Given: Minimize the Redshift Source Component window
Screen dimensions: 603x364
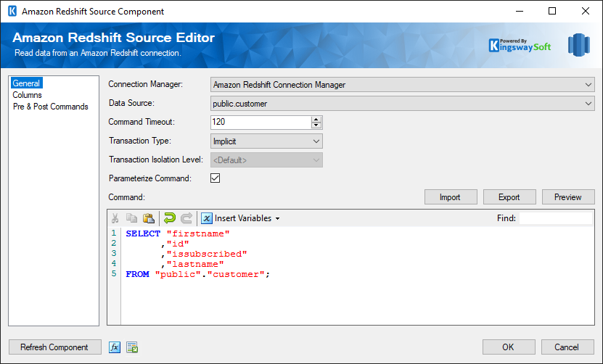Looking at the screenshot, I should 520,11.
